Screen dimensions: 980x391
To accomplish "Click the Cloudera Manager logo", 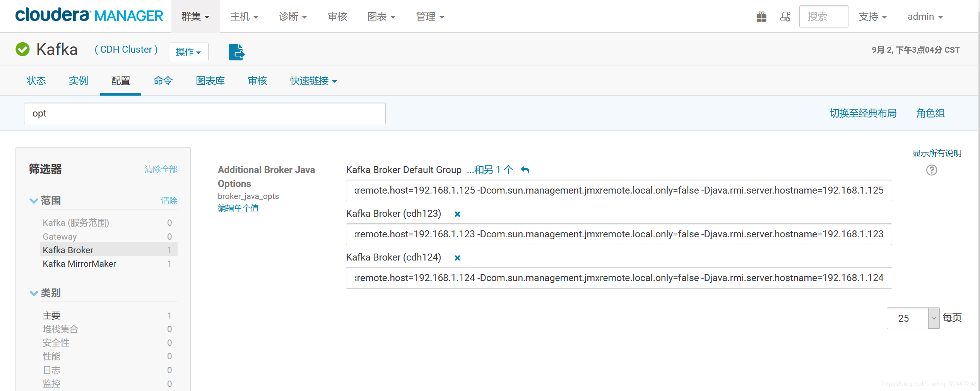I will (x=89, y=15).
